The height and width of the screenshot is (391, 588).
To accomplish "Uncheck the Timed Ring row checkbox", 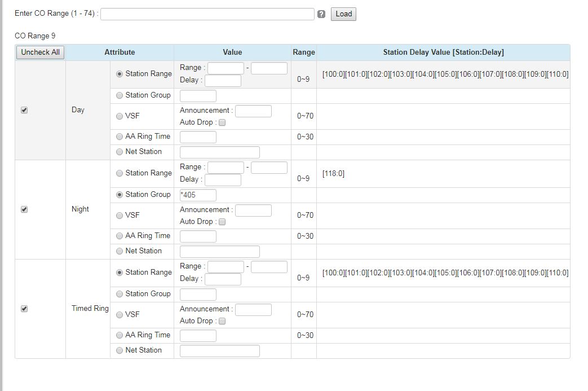I will 24,309.
